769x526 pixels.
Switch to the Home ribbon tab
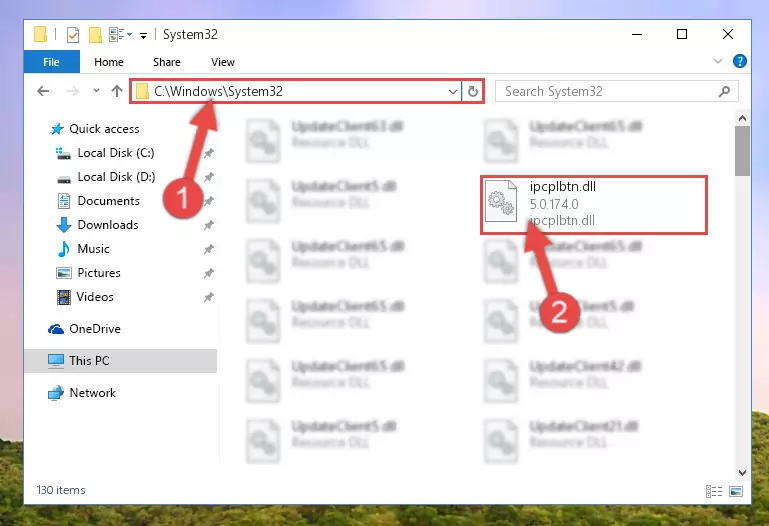point(109,62)
